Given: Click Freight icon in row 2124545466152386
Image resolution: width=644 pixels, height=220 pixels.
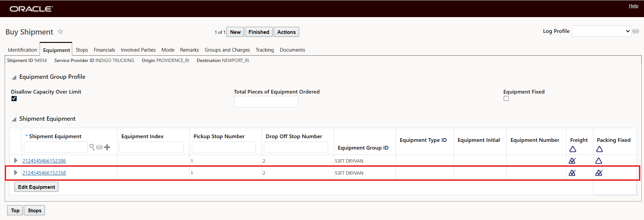Looking at the screenshot, I should coord(572,161).
